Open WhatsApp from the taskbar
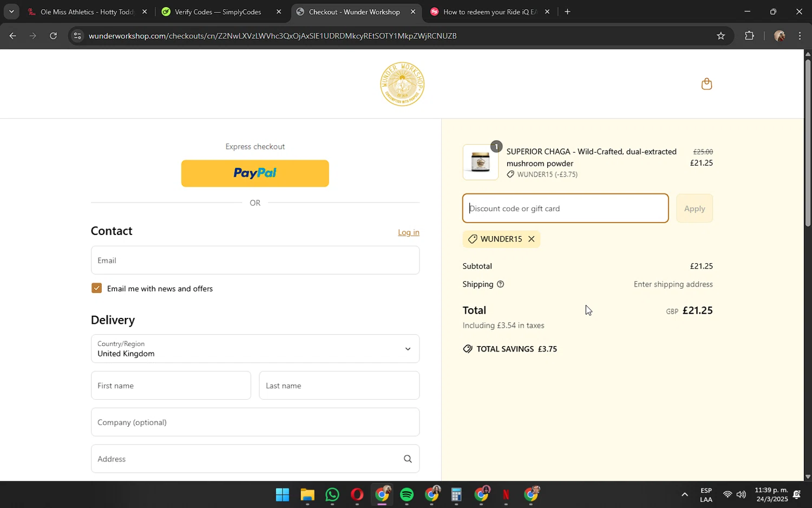The image size is (812, 508). click(332, 495)
